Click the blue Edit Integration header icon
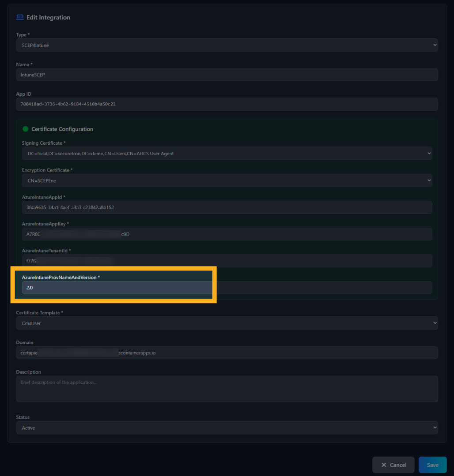Screen dimensions: 454x476 [19, 17]
